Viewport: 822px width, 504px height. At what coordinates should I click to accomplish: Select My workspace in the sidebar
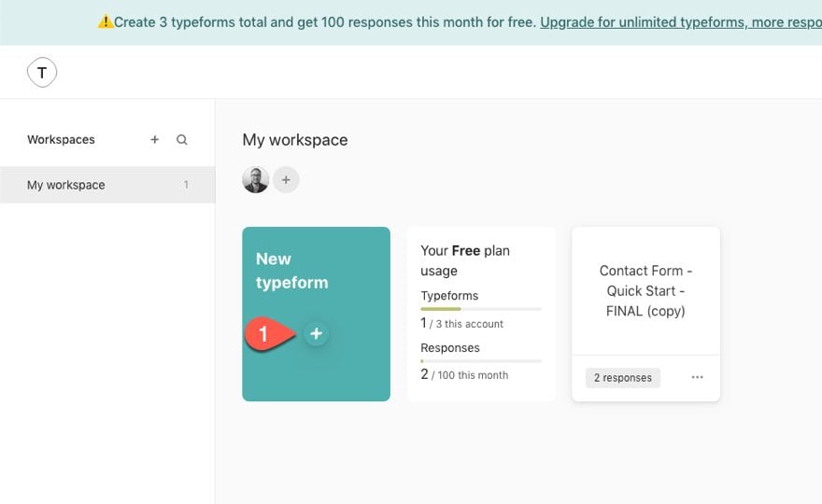(x=66, y=185)
